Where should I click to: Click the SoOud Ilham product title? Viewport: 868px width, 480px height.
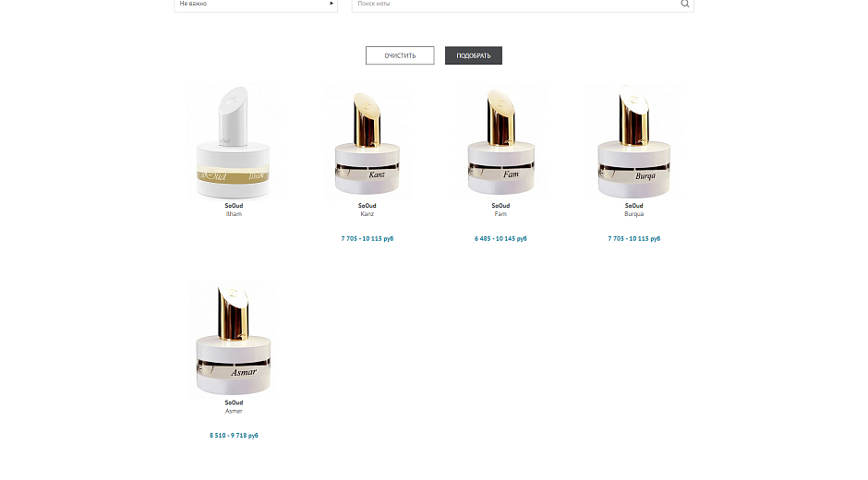point(234,210)
